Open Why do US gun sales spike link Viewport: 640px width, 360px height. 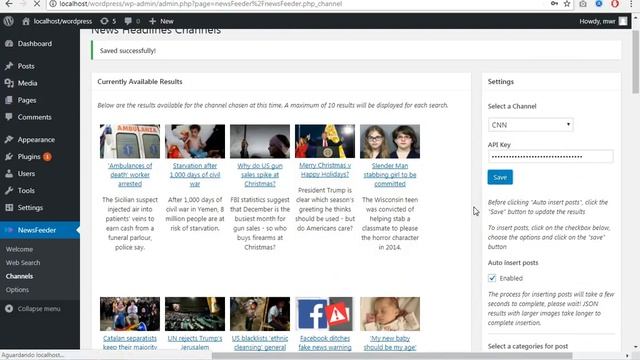[x=260, y=175]
